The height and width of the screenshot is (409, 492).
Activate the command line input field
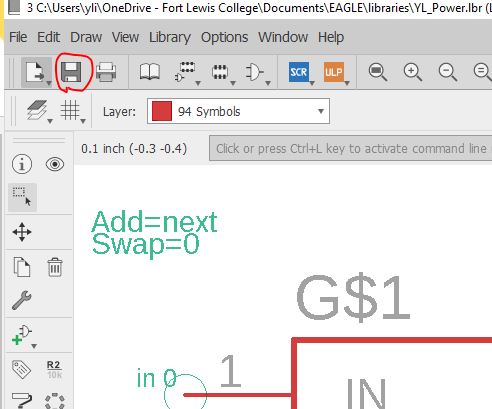(350, 149)
